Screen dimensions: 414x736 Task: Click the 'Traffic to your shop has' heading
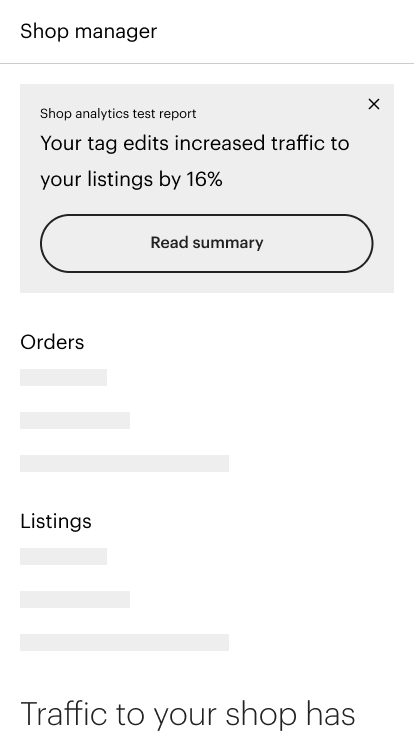pyautogui.click(x=188, y=714)
